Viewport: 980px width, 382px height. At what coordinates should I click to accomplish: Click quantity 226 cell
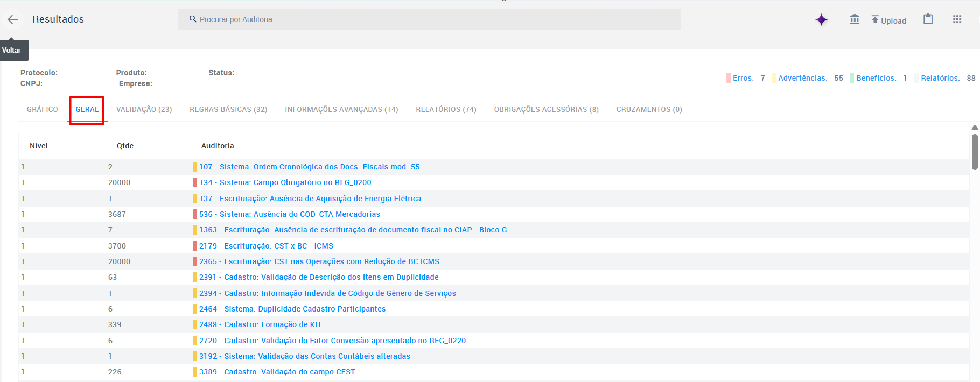115,372
